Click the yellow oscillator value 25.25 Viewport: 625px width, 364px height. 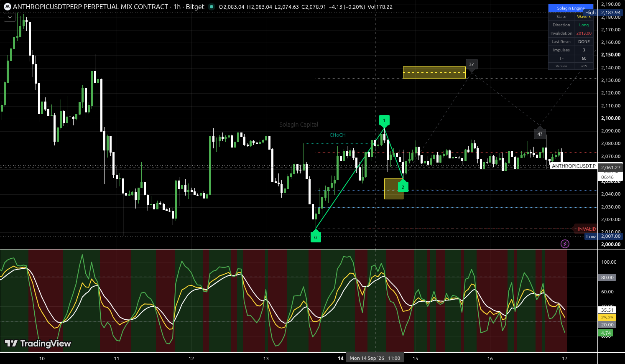point(607,318)
